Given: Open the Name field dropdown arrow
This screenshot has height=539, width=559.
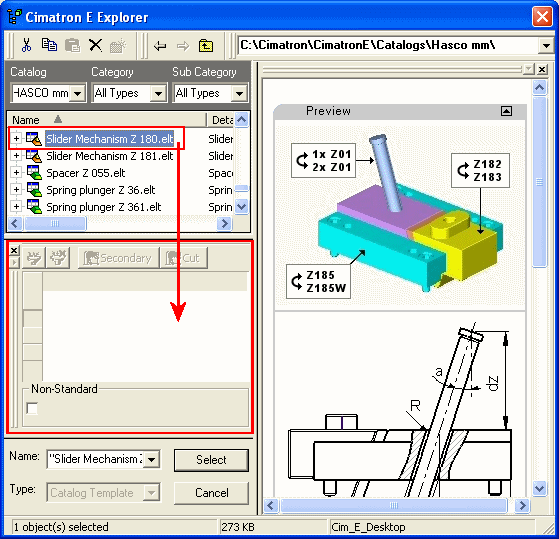Looking at the screenshot, I should point(152,459).
